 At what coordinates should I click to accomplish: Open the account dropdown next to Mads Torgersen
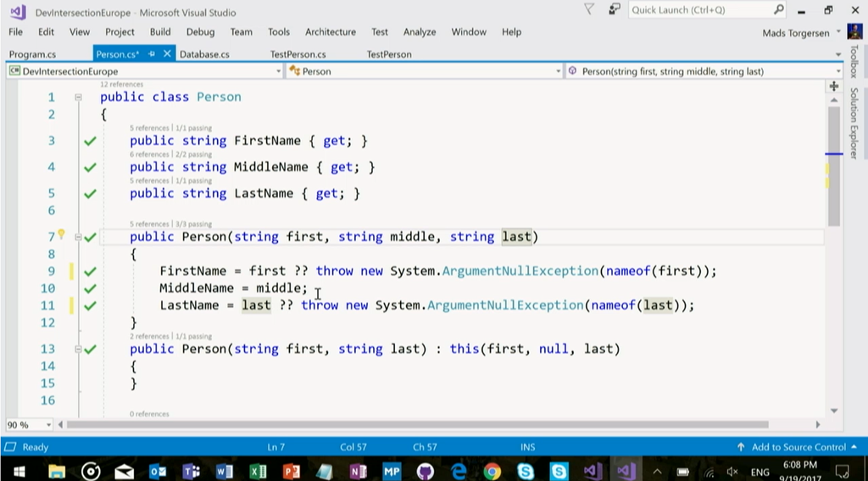[838, 32]
